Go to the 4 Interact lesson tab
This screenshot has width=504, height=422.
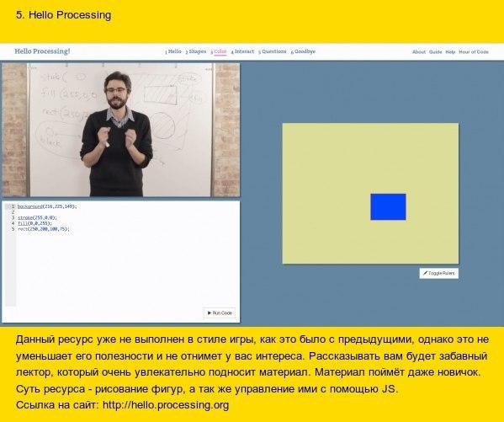pyautogui.click(x=242, y=51)
